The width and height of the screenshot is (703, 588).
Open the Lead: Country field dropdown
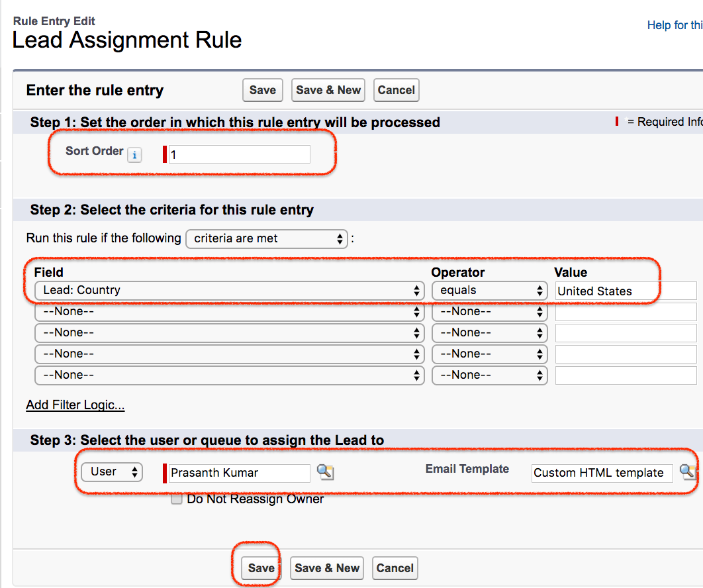(229, 290)
